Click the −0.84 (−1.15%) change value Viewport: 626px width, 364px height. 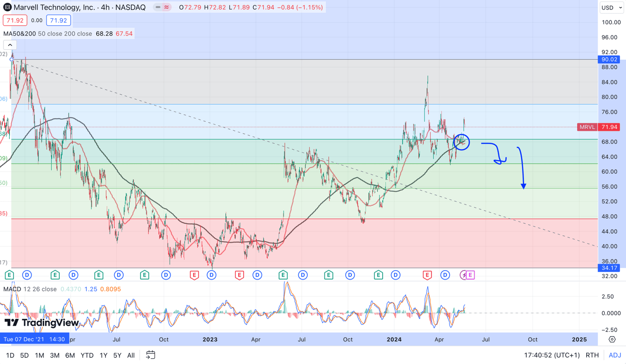[x=300, y=8]
